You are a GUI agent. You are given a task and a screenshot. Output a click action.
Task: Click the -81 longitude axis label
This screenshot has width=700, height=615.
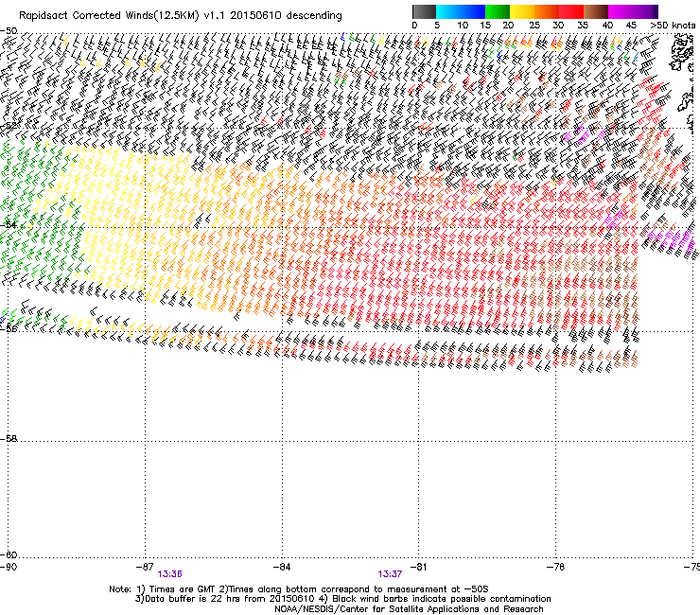(418, 567)
